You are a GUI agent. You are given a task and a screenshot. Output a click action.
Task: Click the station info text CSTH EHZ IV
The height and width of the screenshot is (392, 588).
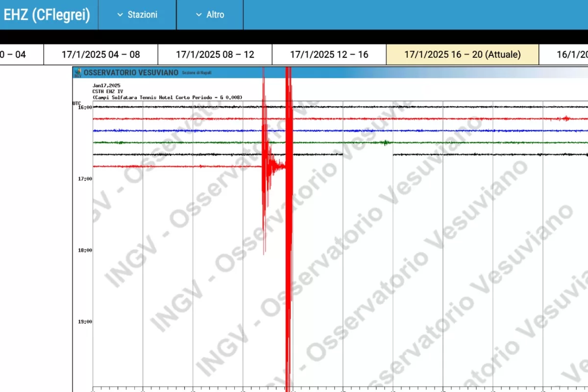[x=107, y=92]
